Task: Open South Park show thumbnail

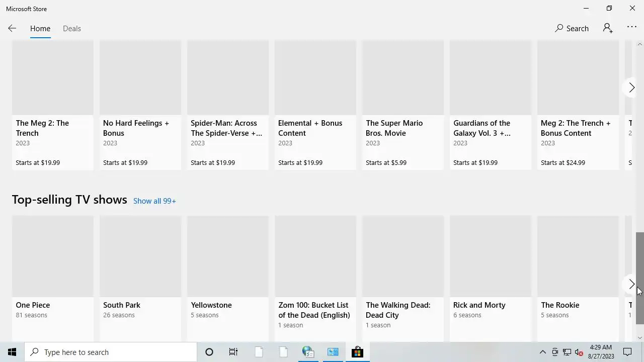Action: click(140, 256)
